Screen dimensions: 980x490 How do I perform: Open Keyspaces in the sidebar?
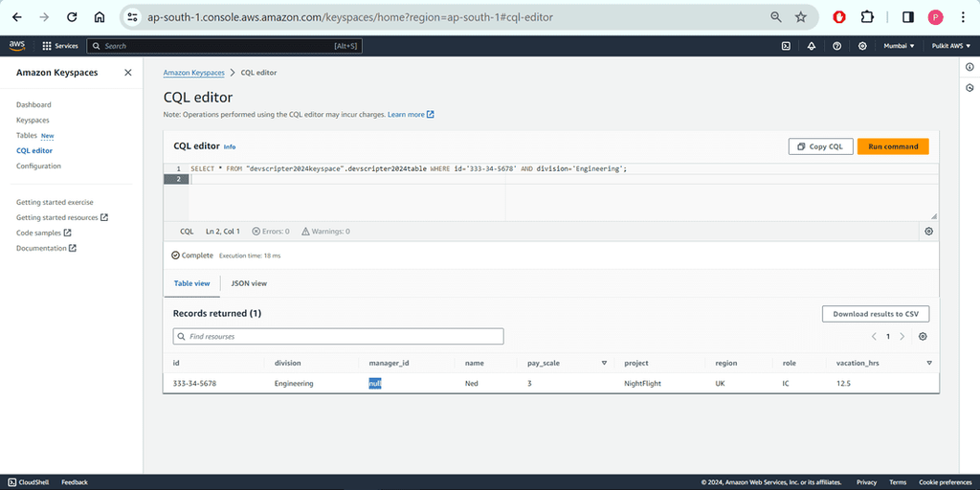point(33,120)
